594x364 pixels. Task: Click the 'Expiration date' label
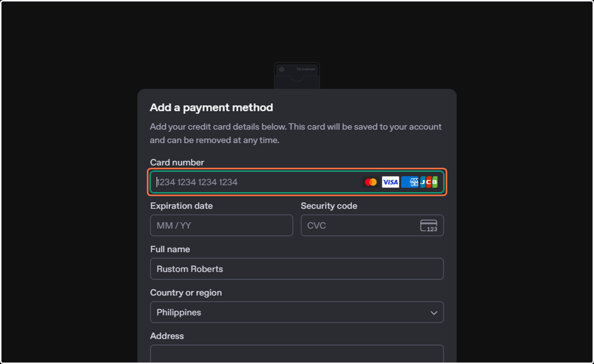(x=182, y=206)
